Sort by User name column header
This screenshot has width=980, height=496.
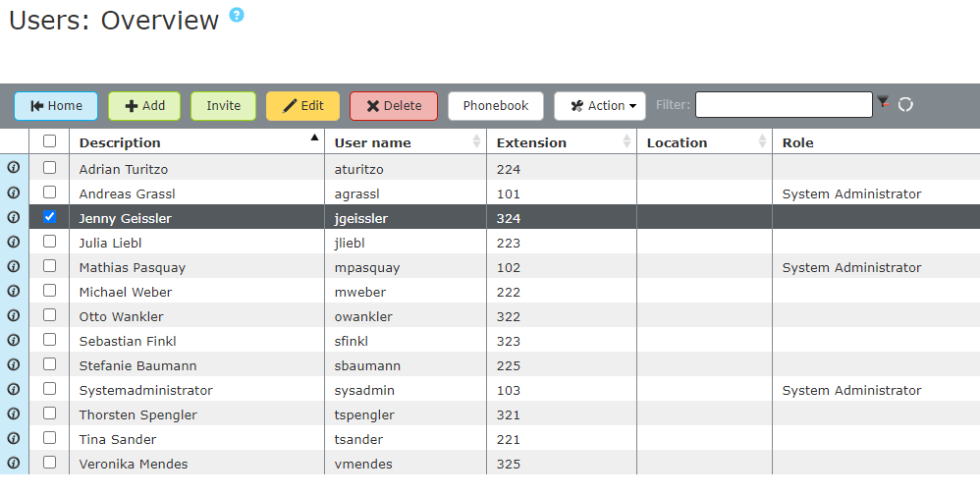pyautogui.click(x=406, y=142)
